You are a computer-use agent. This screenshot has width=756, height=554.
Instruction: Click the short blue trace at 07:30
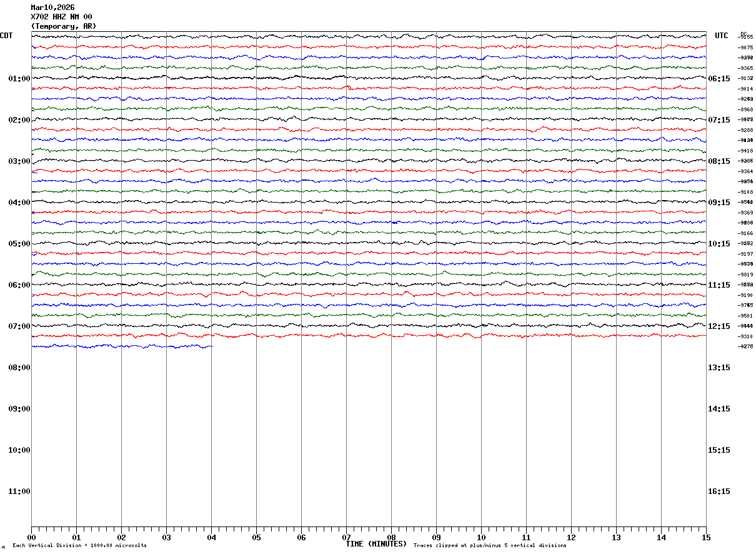[x=122, y=346]
